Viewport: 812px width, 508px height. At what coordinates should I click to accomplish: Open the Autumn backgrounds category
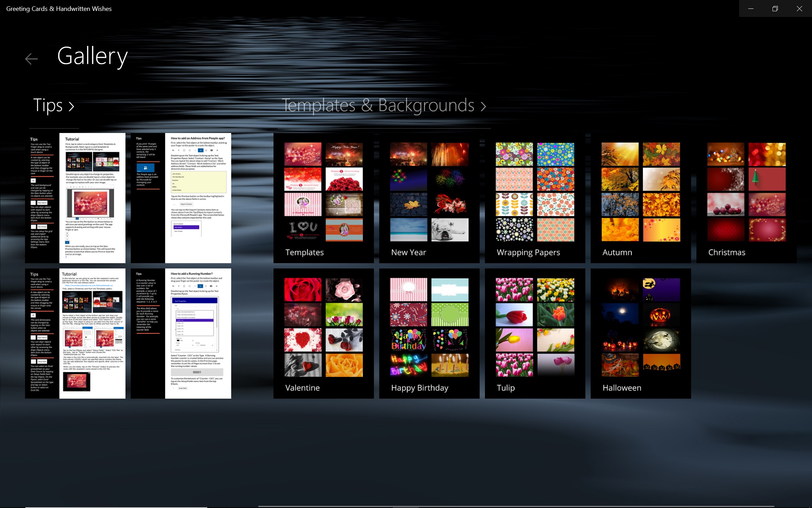[640, 198]
